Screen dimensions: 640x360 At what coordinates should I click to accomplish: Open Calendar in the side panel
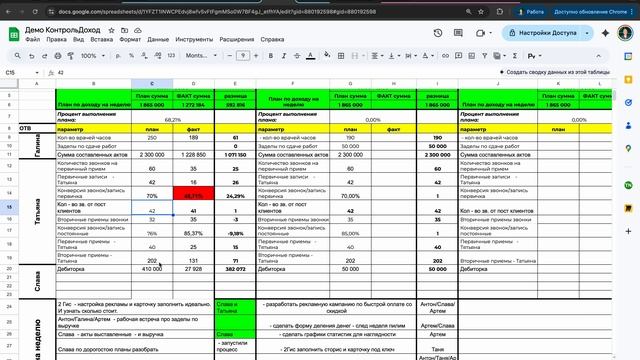(628, 57)
